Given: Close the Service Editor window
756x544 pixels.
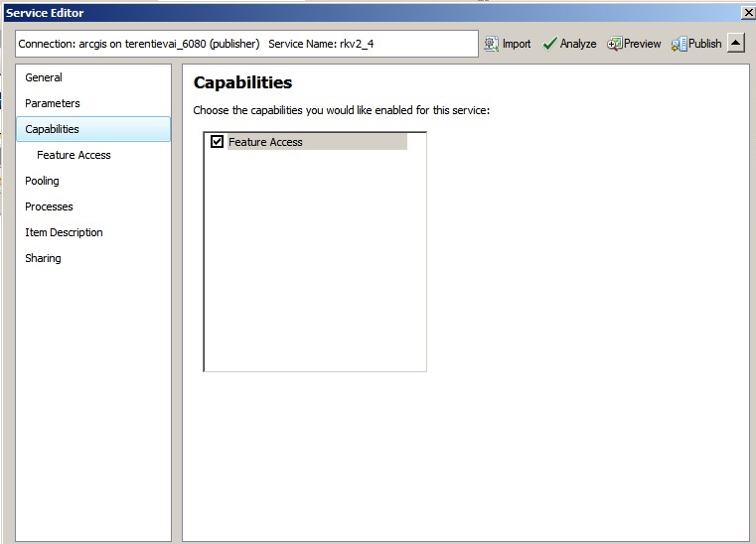Looking at the screenshot, I should pyautogui.click(x=748, y=13).
